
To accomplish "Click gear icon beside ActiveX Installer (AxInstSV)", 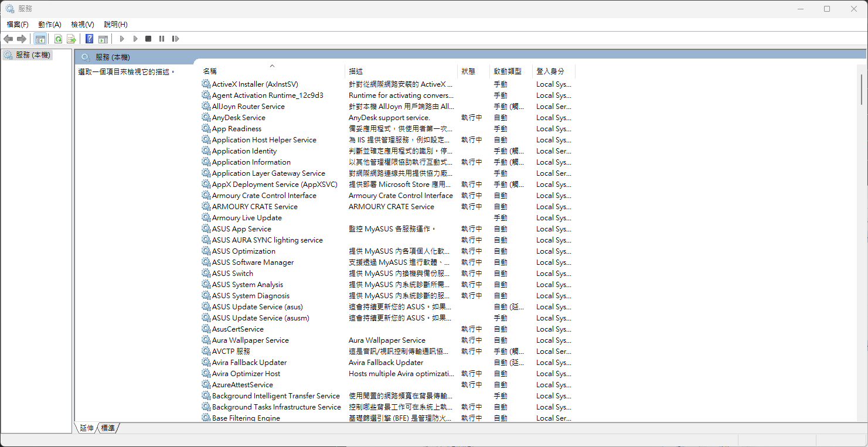I will (x=206, y=84).
